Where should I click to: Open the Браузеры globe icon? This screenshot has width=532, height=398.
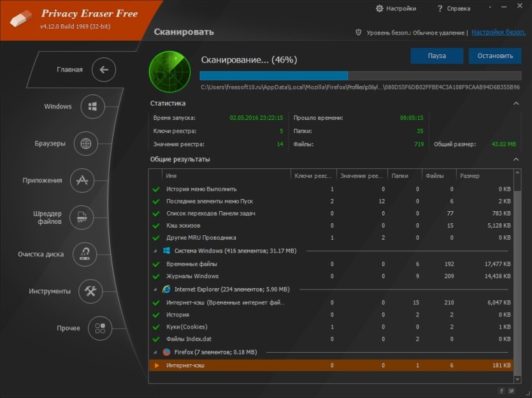click(85, 144)
